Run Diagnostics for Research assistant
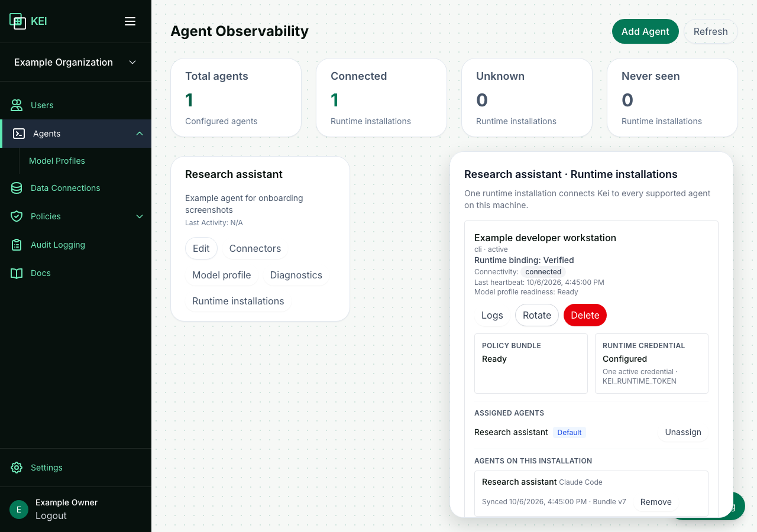 [x=296, y=275]
